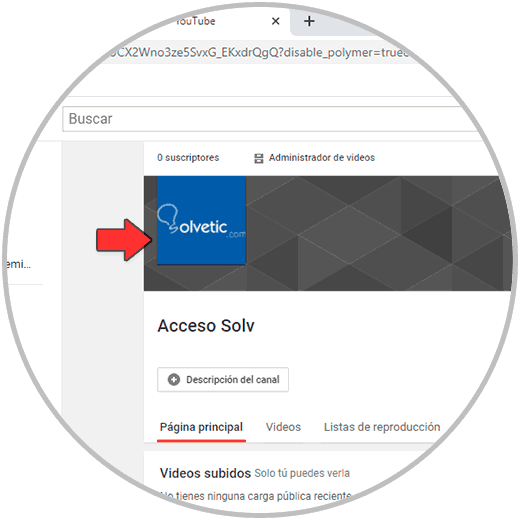Image resolution: width=520 pixels, height=520 pixels.
Task: Open the Listas de reproducción tab
Action: [x=382, y=427]
